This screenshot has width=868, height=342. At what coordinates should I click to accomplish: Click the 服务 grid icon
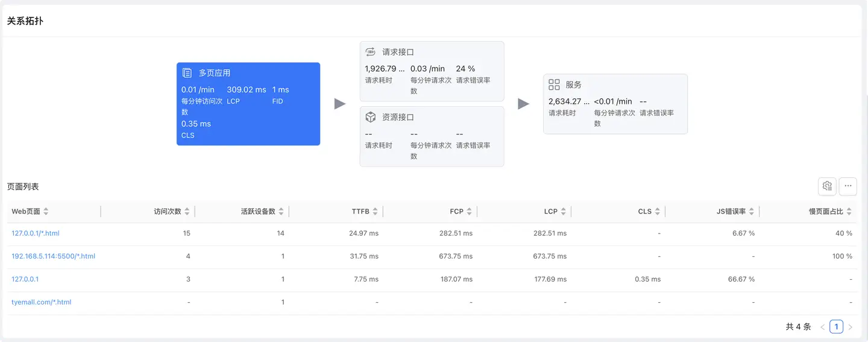coord(554,85)
